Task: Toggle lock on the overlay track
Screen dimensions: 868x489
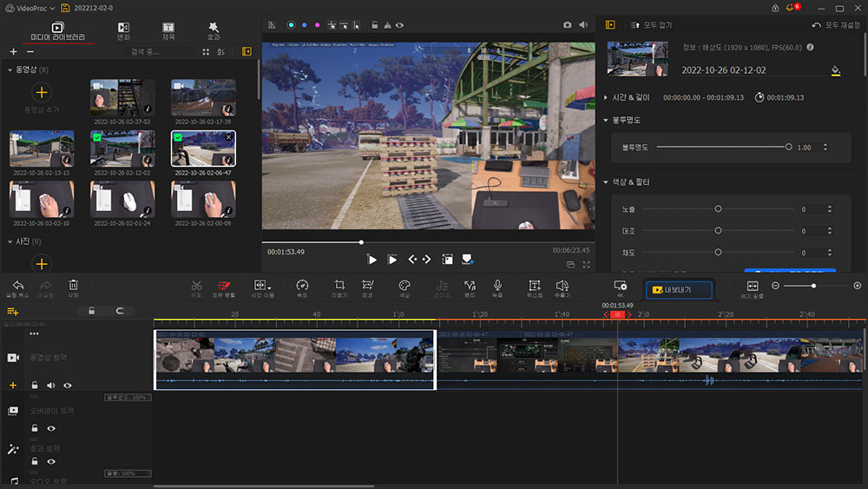Action: click(x=35, y=428)
